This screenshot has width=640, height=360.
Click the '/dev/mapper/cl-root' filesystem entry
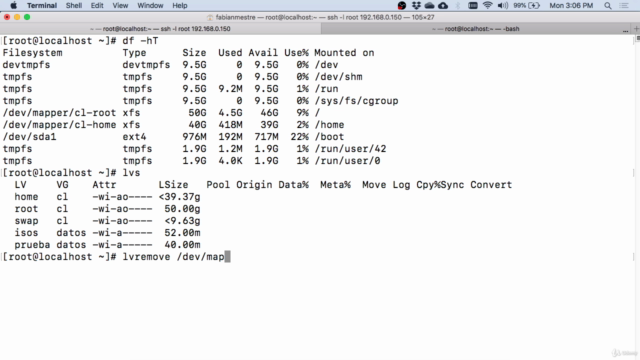click(x=59, y=113)
